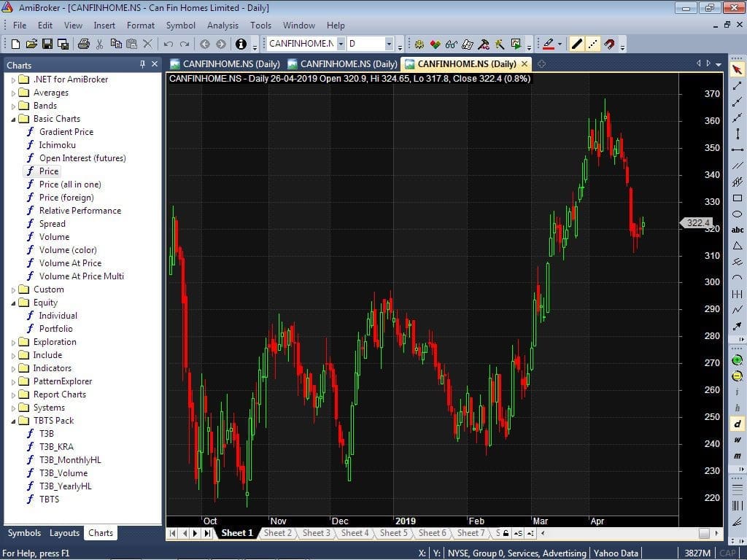Select the abc text tool

[737, 230]
